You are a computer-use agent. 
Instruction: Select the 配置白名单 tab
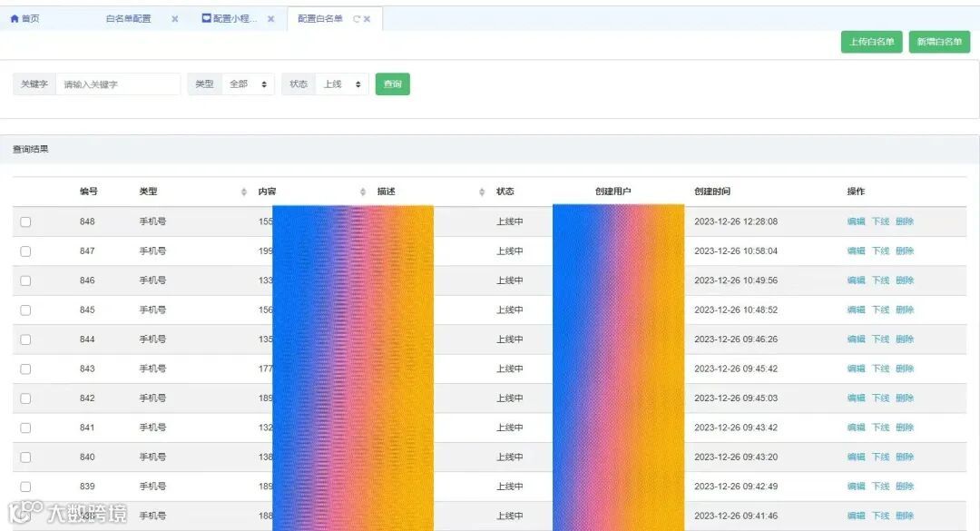click(320, 19)
